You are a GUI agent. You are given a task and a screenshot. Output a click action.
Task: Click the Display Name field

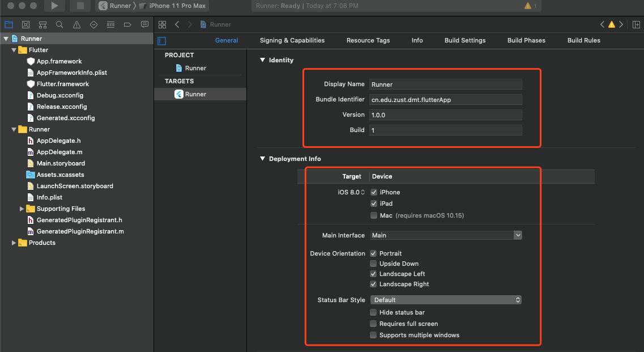[x=446, y=84]
